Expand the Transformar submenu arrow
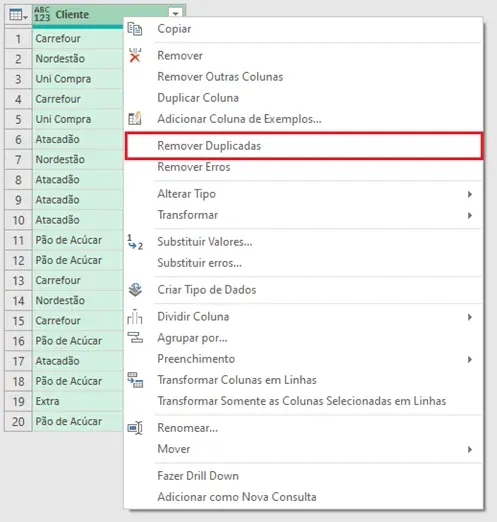Screen dimensions: 497x522 pos(470,215)
